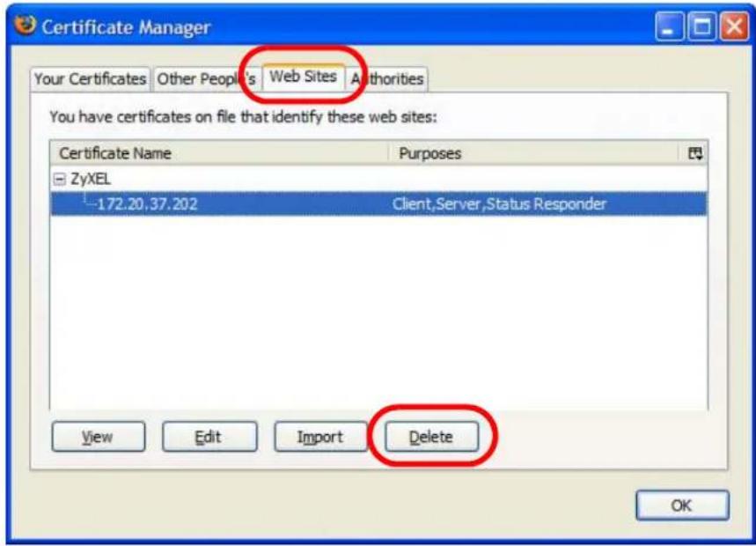Collapse the ZyXEL tree node
The height and width of the screenshot is (546, 756).
coord(59,180)
